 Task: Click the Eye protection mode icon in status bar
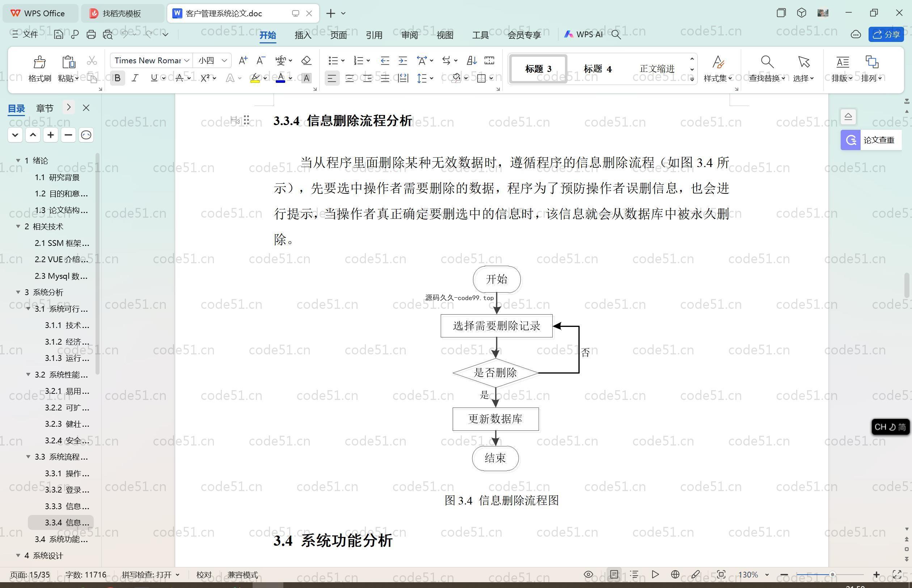click(x=588, y=574)
